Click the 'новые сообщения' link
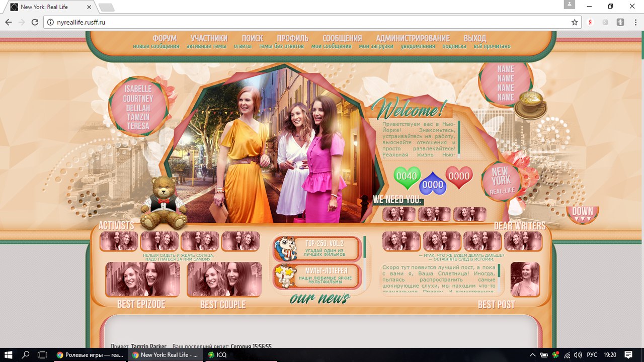This screenshot has height=362, width=644. point(156,46)
